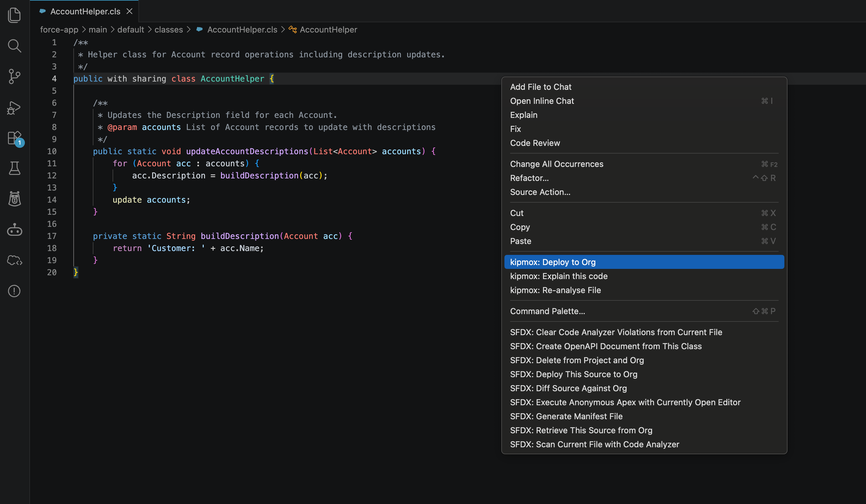Choose SFDX: Generate Manifest File
Image resolution: width=866 pixels, height=504 pixels.
644,416
